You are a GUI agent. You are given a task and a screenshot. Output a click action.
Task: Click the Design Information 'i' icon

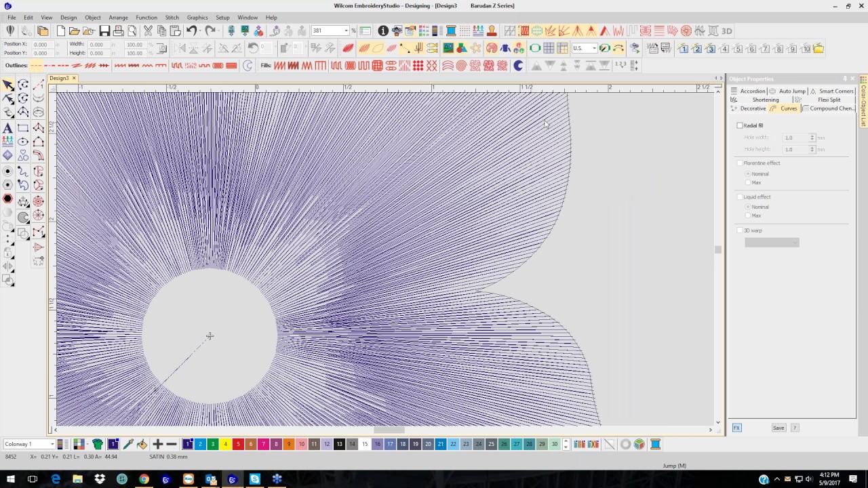[383, 30]
